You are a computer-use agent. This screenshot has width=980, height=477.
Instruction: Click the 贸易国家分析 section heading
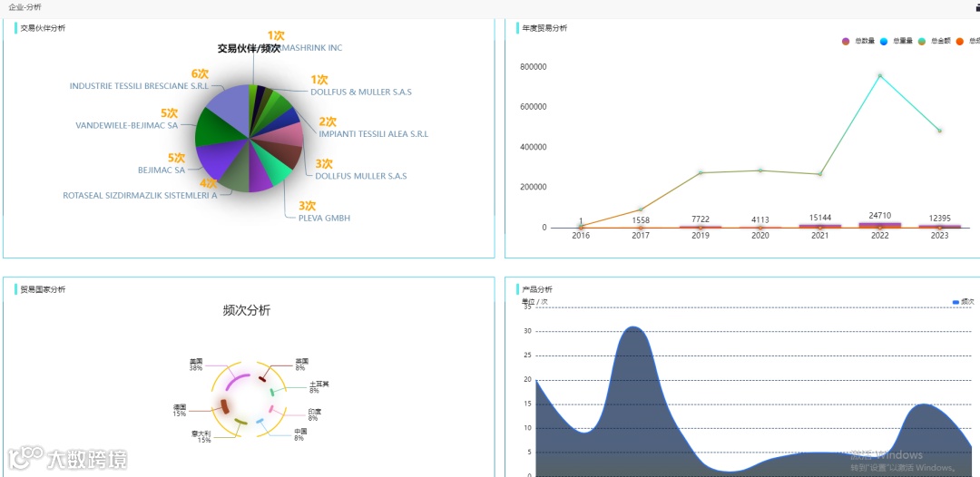pos(43,289)
